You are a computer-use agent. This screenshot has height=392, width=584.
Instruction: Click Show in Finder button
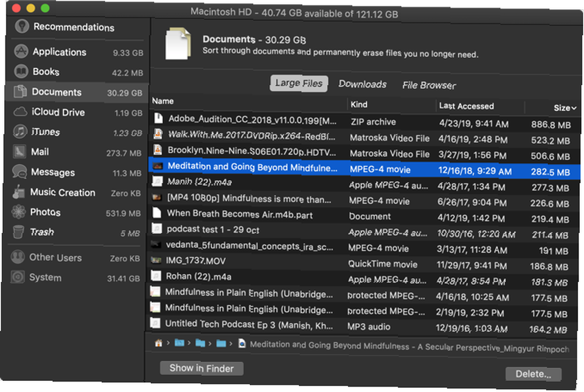click(201, 368)
